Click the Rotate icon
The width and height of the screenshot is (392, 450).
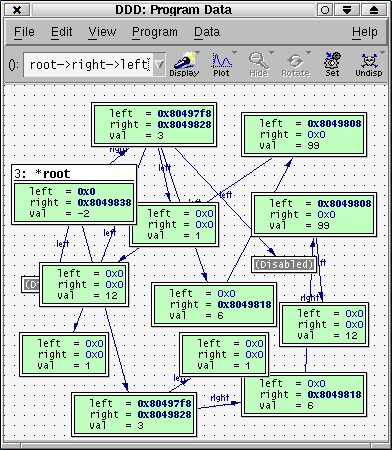(295, 61)
